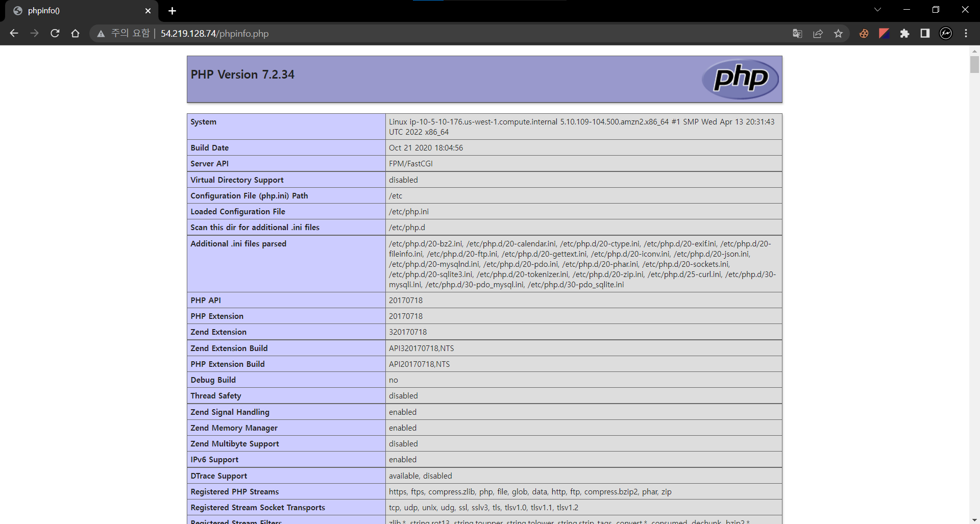Open a new browser tab
The image size is (980, 524).
click(172, 11)
